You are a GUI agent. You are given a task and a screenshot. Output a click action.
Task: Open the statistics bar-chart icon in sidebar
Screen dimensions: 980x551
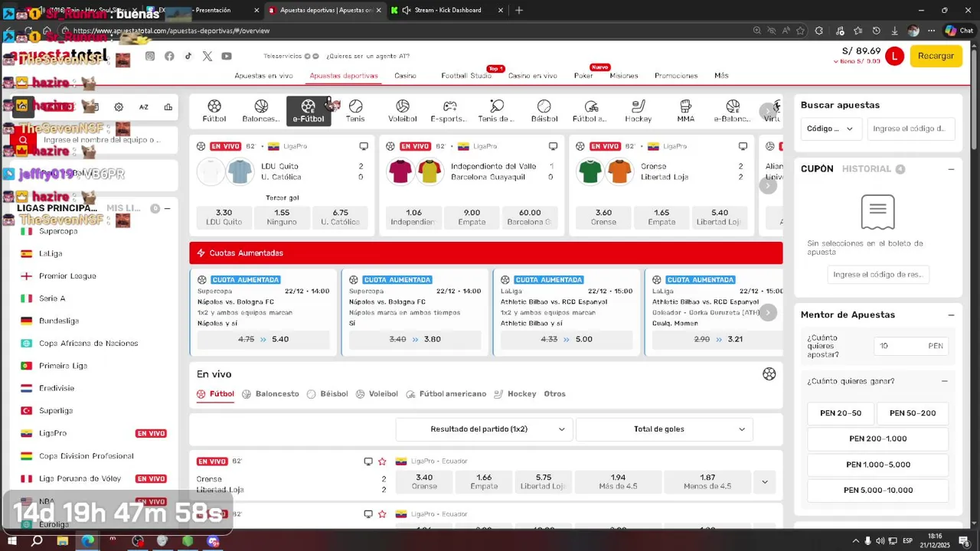168,107
